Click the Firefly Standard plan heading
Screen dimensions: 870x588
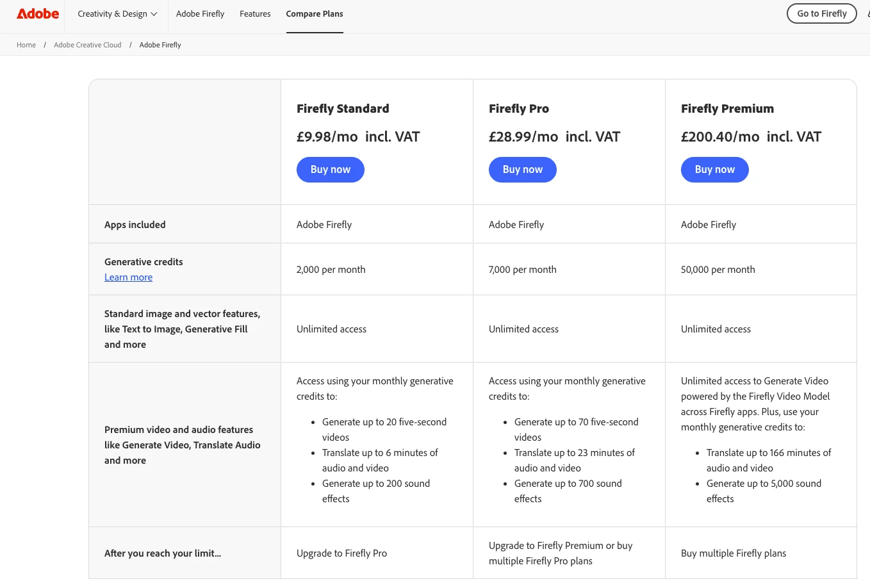pyautogui.click(x=343, y=109)
